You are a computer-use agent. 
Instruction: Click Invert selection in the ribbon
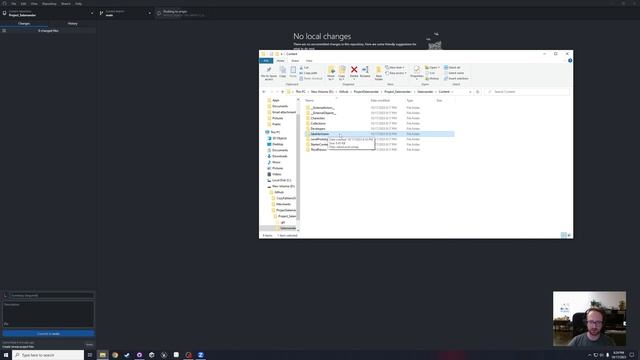[456, 78]
